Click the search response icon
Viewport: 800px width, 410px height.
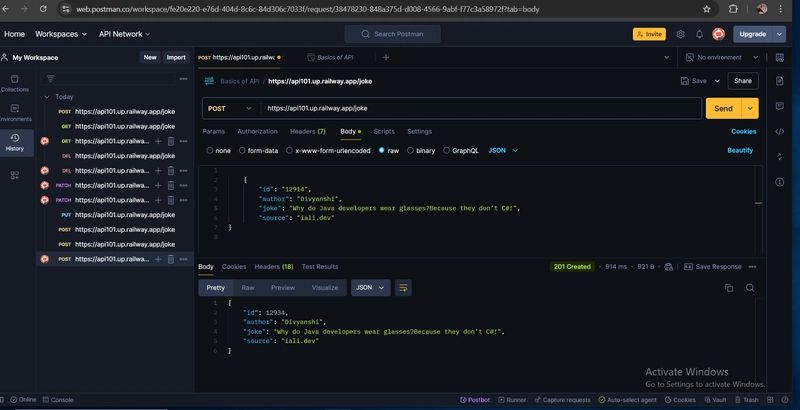[750, 288]
